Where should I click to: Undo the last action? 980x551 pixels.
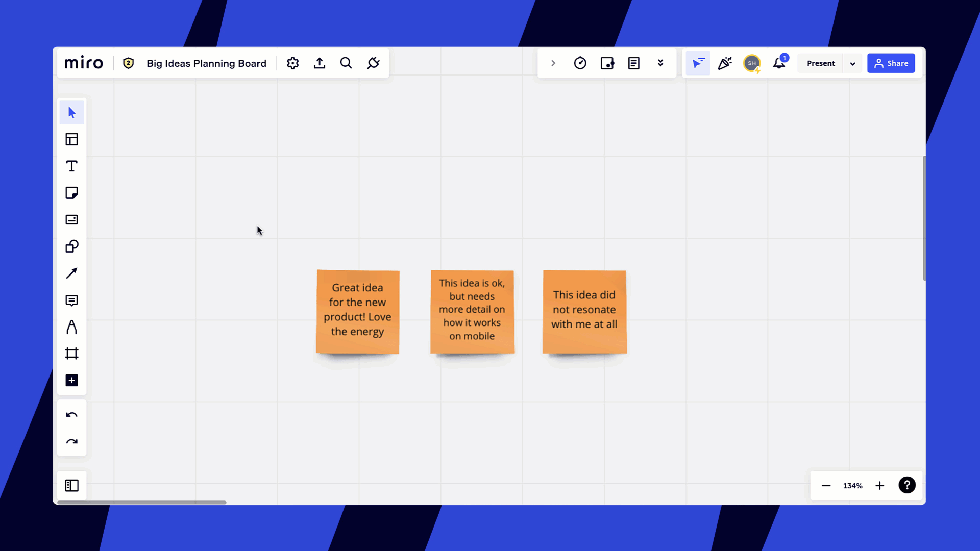71,415
